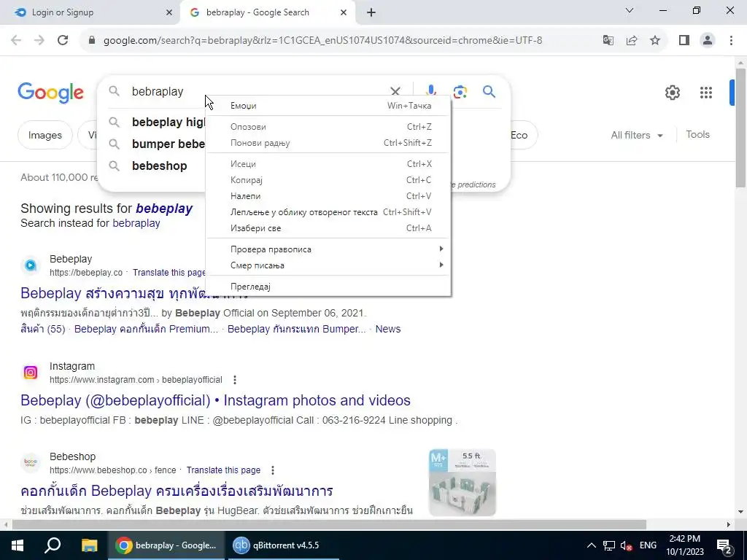Open a new browser tab with plus
This screenshot has height=560, width=747.
(x=371, y=12)
